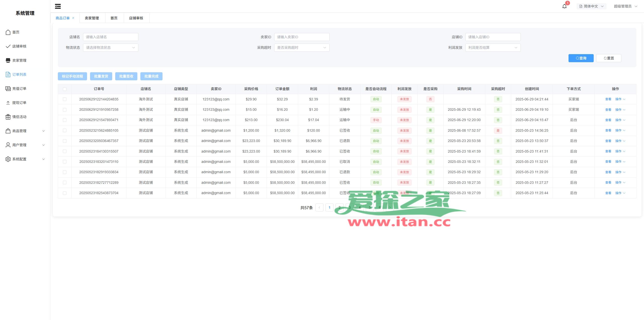Screen dimensions: 644x320
Task: Open notifications bell icon
Action: pos(565,6)
